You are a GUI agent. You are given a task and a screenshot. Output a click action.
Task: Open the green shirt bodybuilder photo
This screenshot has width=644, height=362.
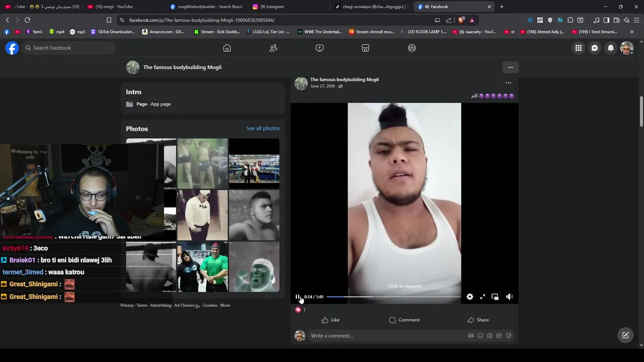click(x=202, y=267)
